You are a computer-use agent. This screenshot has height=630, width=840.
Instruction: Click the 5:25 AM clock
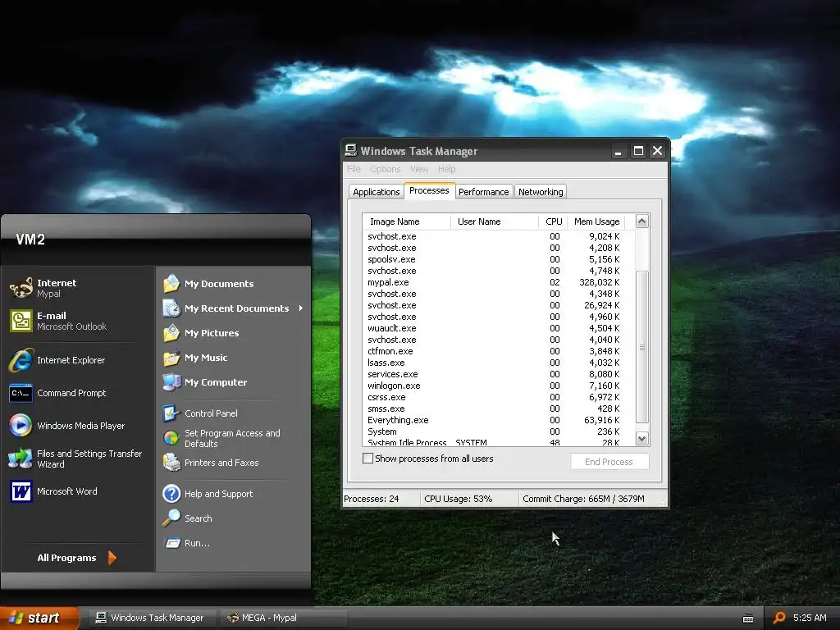(810, 618)
